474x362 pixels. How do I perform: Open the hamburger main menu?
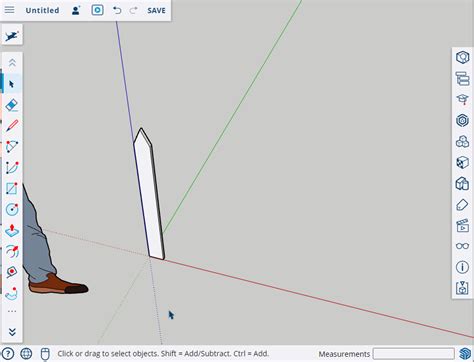point(9,10)
